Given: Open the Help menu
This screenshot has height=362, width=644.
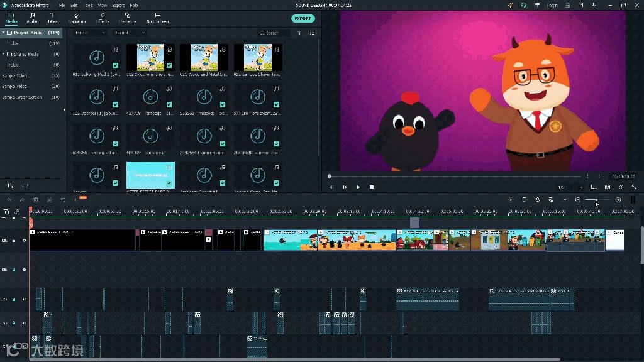Looking at the screenshot, I should [134, 5].
